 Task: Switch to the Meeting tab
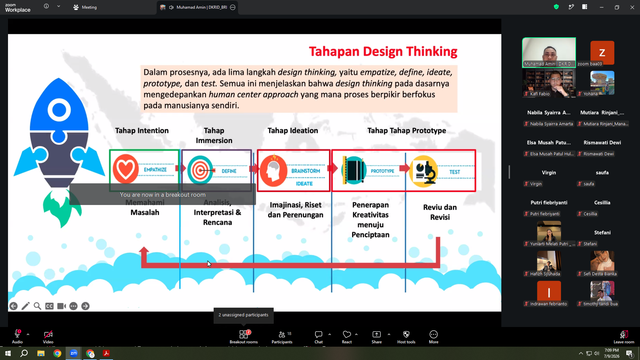tap(85, 7)
